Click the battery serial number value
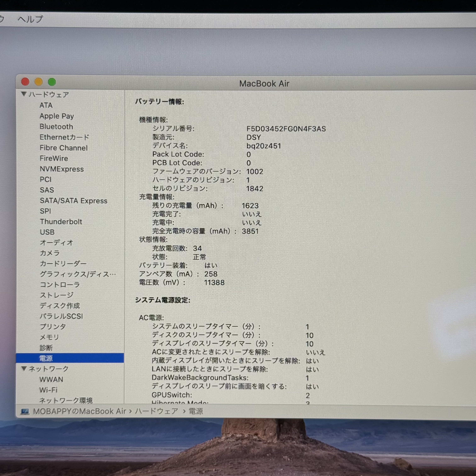This screenshot has height=476, width=476. tap(286, 129)
